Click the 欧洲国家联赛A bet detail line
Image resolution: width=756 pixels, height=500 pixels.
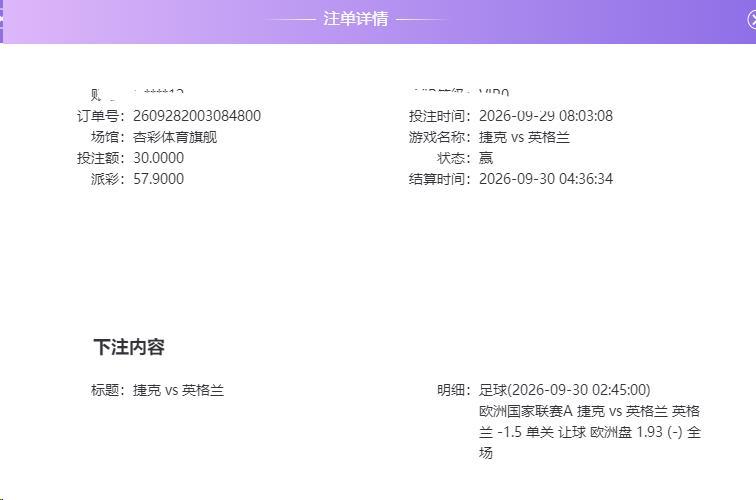[590, 432]
